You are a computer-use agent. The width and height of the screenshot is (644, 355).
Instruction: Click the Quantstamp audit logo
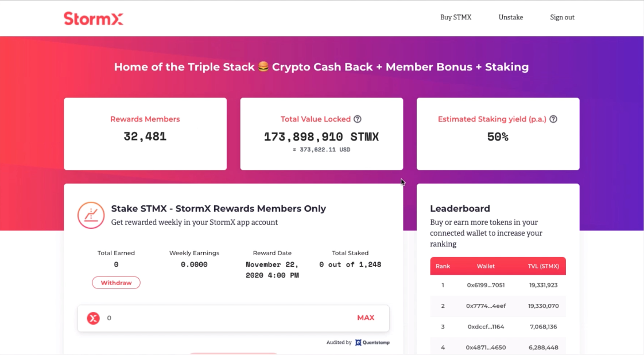373,342
